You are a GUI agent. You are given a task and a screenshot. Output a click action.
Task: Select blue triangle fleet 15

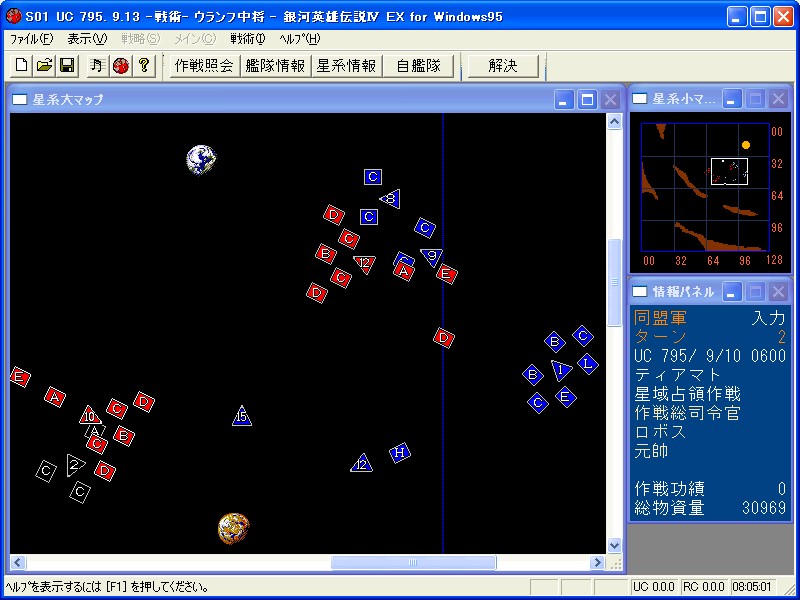[x=242, y=416]
